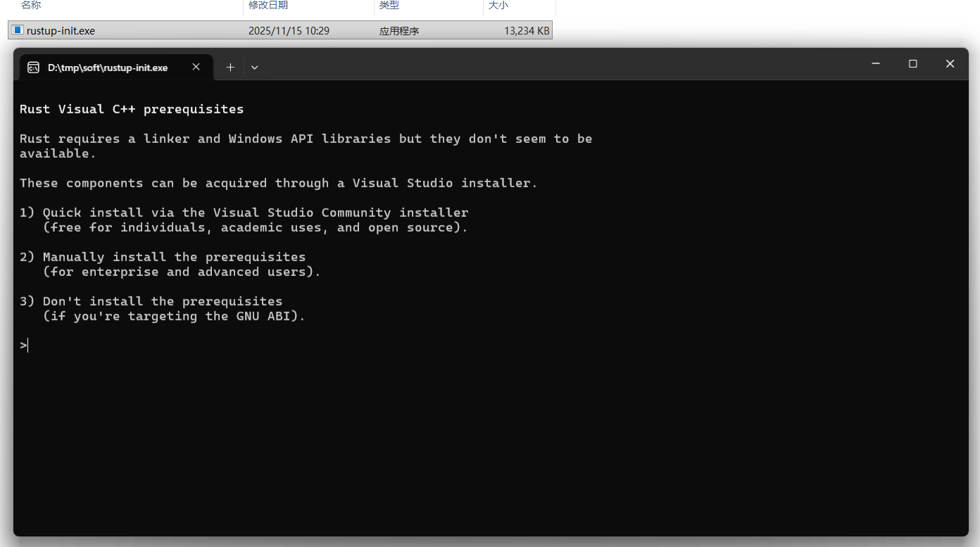
Task: Close the terminal window
Action: [x=950, y=64]
